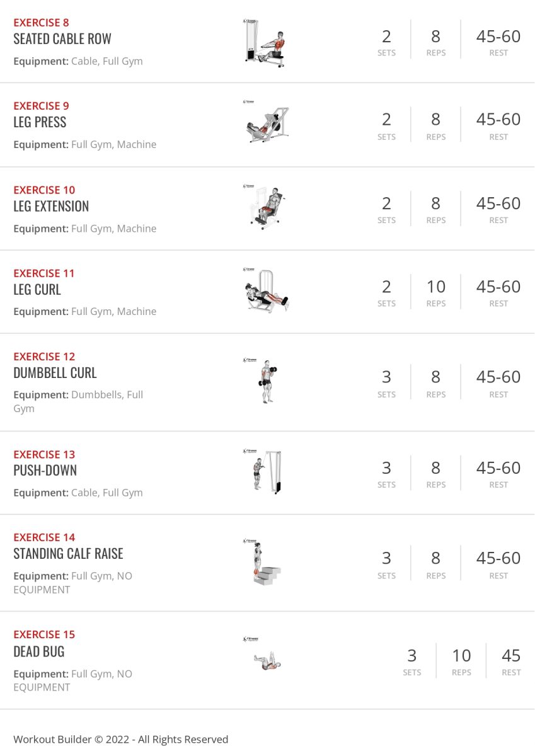This screenshot has height=756, width=535.
Task: Open the DEAD BUG exercise title
Action: point(39,651)
